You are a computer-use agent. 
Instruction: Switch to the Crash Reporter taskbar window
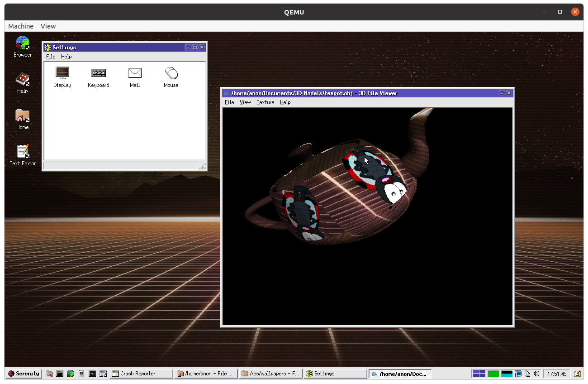tap(140, 373)
